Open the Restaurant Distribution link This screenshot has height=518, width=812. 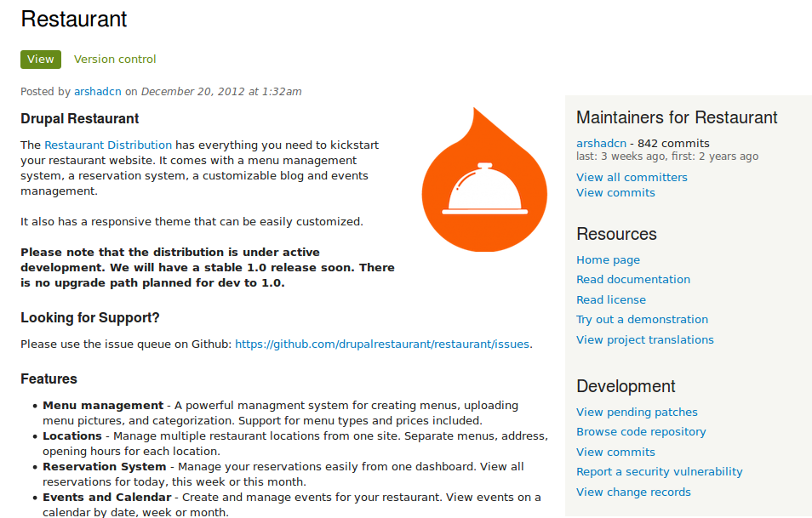click(108, 145)
